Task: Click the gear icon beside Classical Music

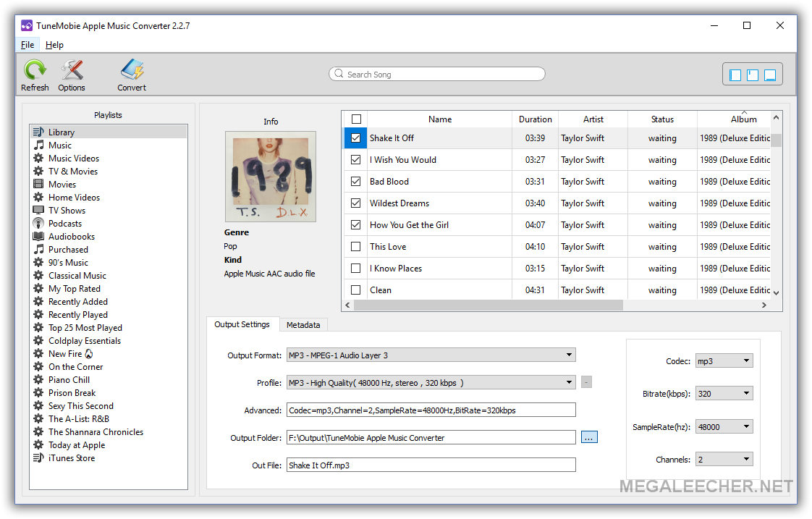Action: (x=38, y=275)
